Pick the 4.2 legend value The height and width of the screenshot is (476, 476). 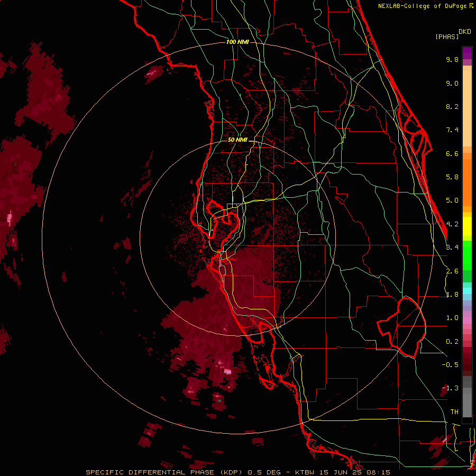coord(452,224)
